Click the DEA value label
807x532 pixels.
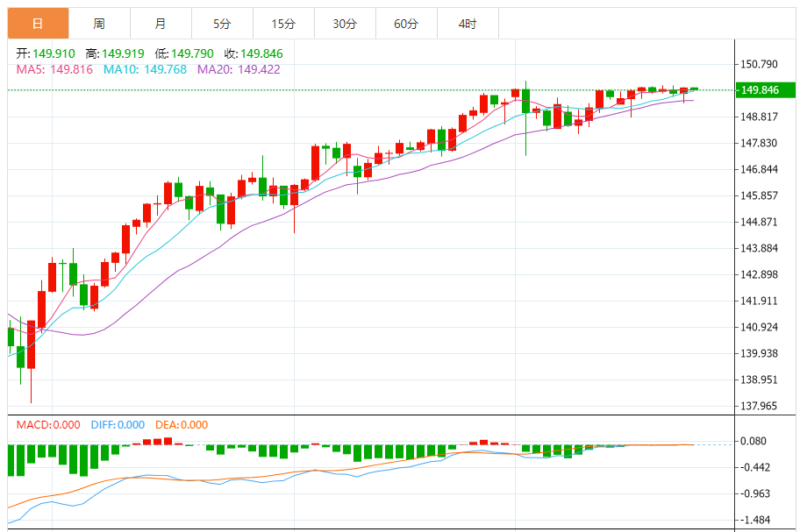pos(182,425)
